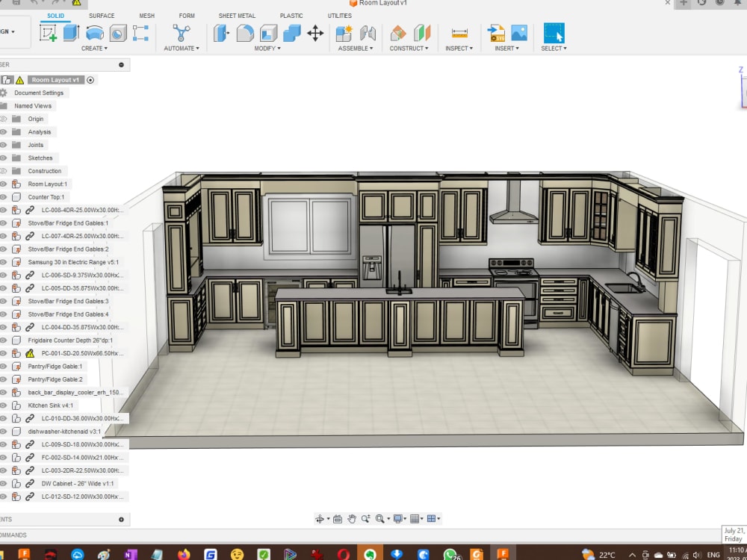This screenshot has height=560, width=747.
Task: Select the Create Sketch tool
Action: pyautogui.click(x=47, y=33)
